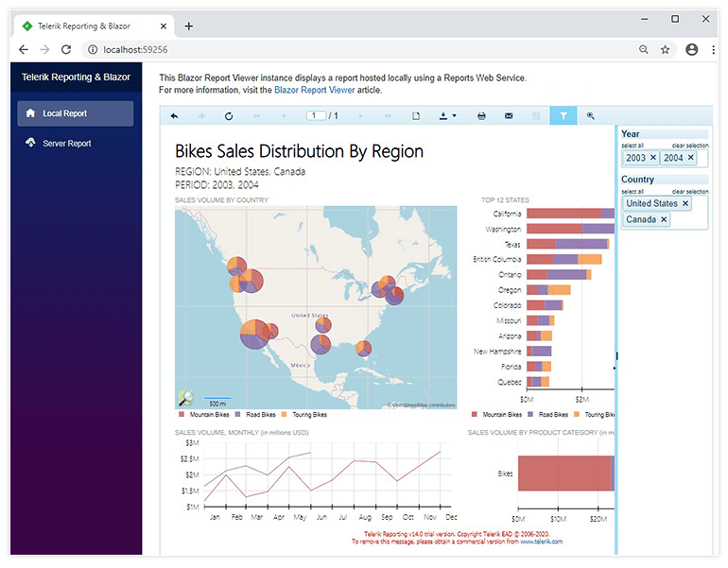
Task: Remove United States from country filter
Action: pos(685,203)
